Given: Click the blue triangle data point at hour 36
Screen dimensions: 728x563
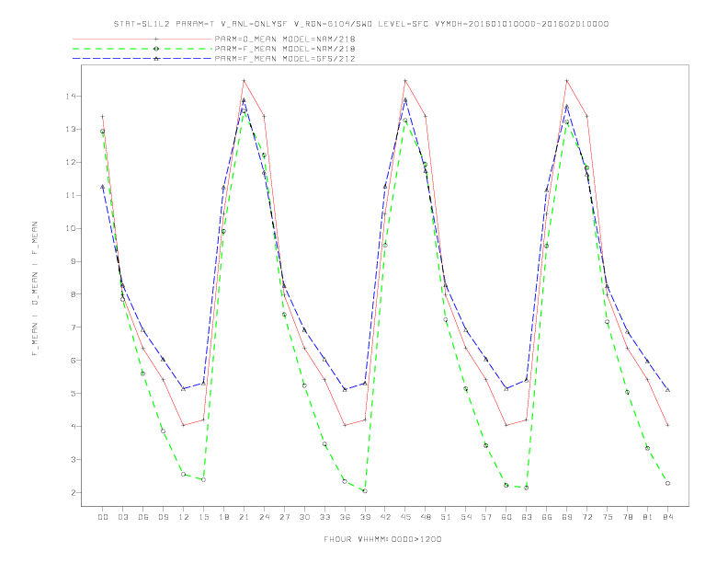Looking at the screenshot, I should 345,389.
